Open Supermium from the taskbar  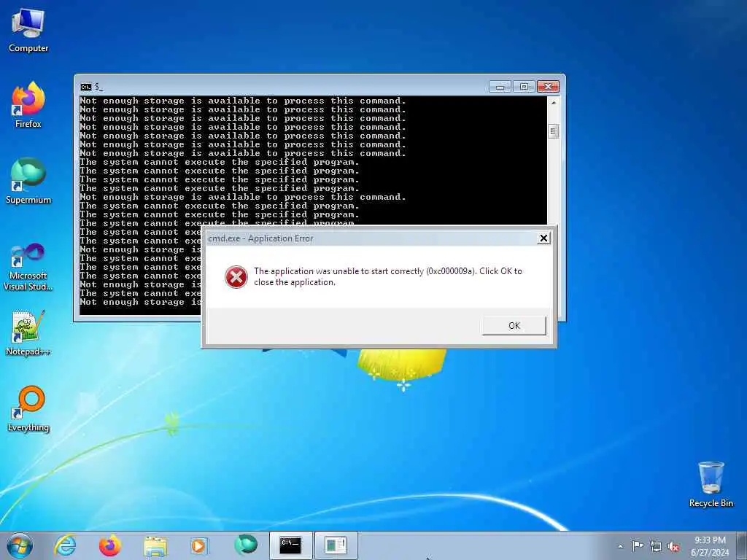[x=245, y=545]
